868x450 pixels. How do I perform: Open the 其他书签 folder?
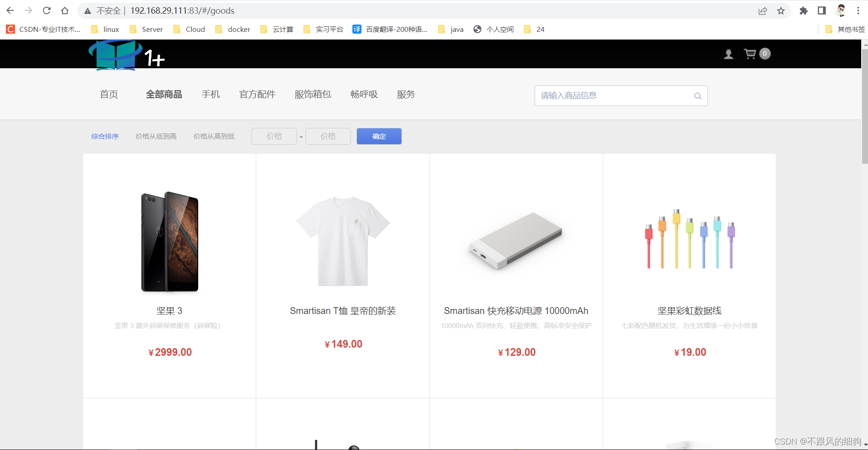point(845,29)
